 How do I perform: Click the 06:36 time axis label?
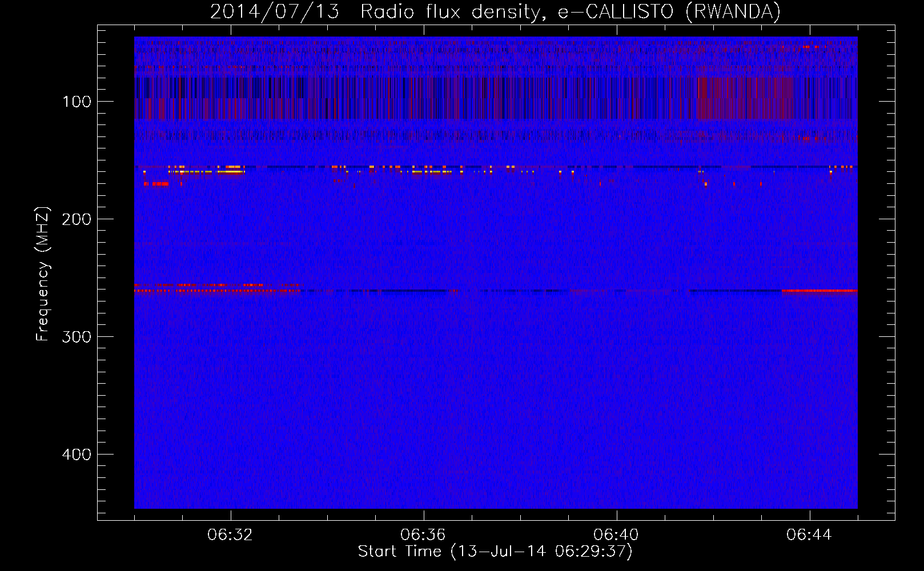(x=423, y=535)
